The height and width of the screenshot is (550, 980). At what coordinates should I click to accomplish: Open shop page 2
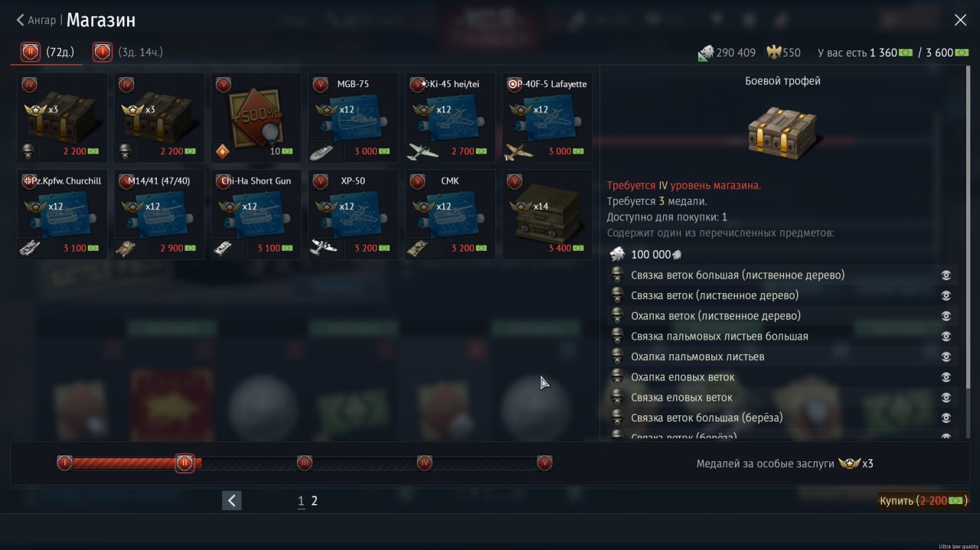tap(314, 501)
